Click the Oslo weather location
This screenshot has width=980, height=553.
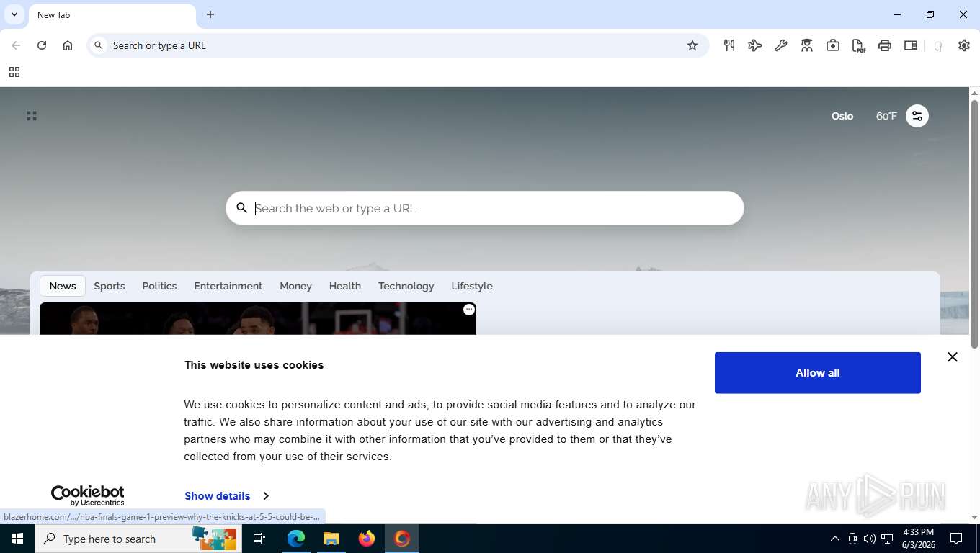pyautogui.click(x=842, y=116)
